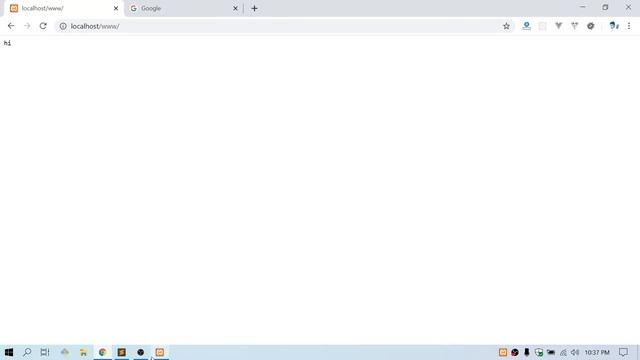Screen dimensions: 640x360
Task: Restore down the Chrome window
Action: pyautogui.click(x=605, y=7)
